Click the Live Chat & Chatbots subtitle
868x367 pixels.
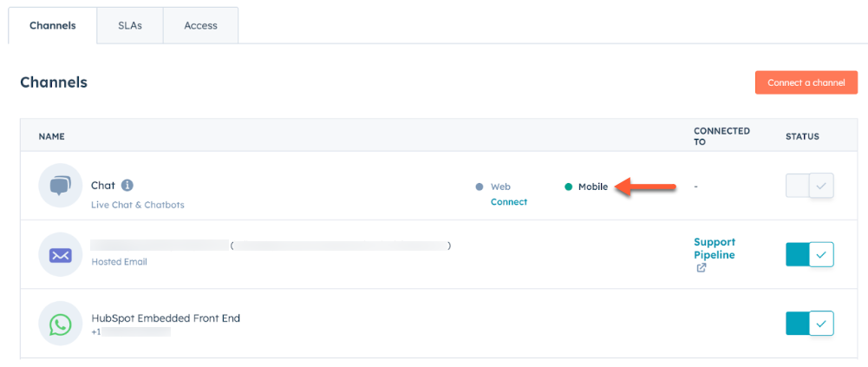(x=138, y=205)
